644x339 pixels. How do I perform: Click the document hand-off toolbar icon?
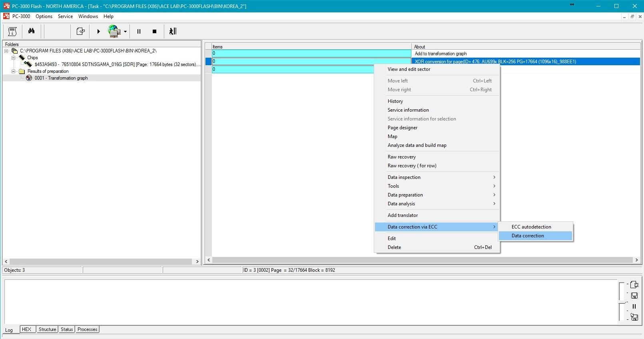(x=81, y=31)
